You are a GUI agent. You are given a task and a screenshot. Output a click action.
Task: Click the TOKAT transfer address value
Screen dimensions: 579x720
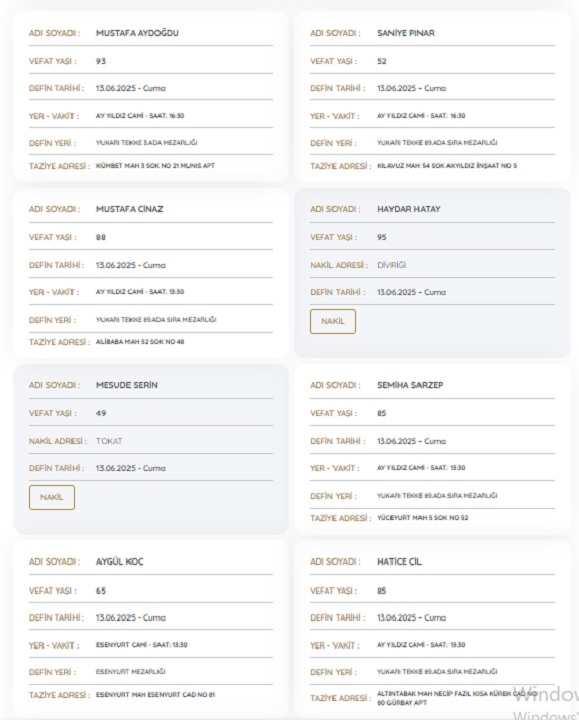click(109, 441)
